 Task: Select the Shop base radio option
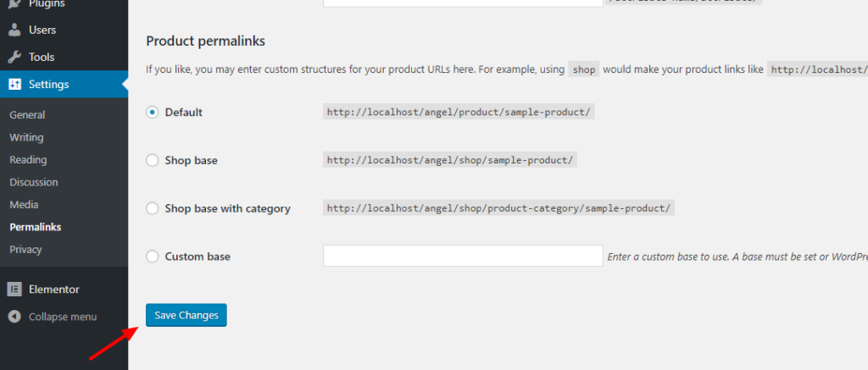(x=153, y=160)
